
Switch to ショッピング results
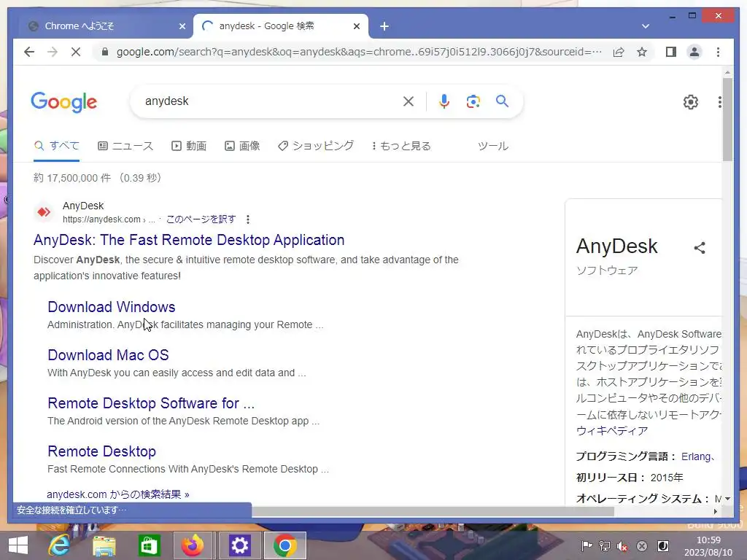pos(316,146)
